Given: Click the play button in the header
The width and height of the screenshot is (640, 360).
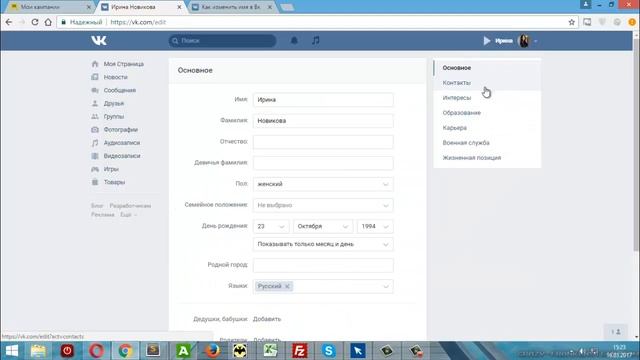Looking at the screenshot, I should (x=487, y=41).
